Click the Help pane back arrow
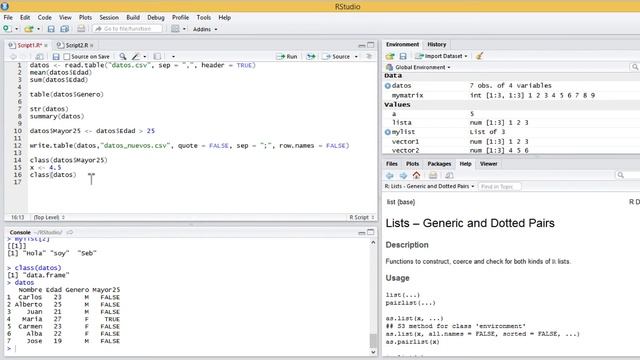This screenshot has width=640, height=360. 390,175
